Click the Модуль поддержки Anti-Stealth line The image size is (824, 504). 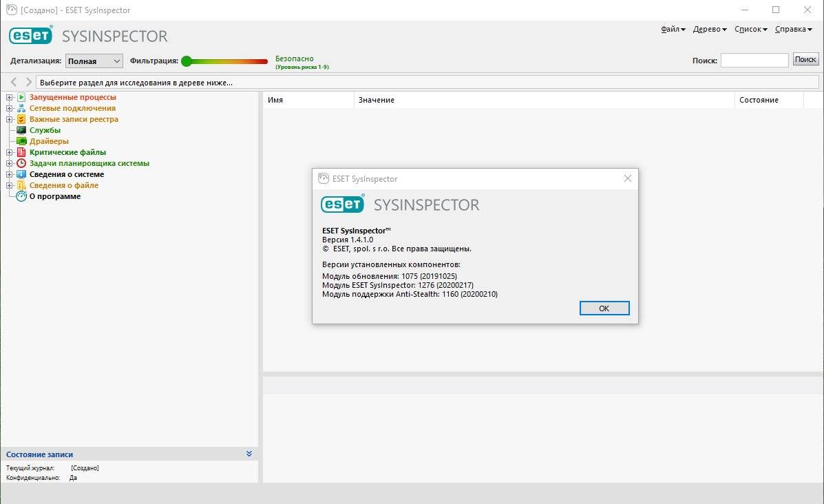click(410, 294)
